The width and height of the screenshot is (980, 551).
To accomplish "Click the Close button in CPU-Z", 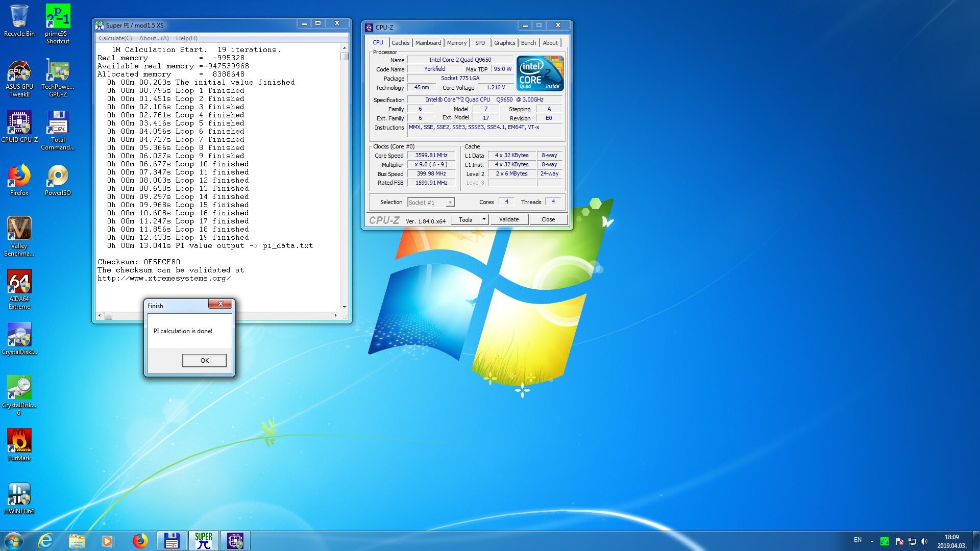I will (548, 219).
